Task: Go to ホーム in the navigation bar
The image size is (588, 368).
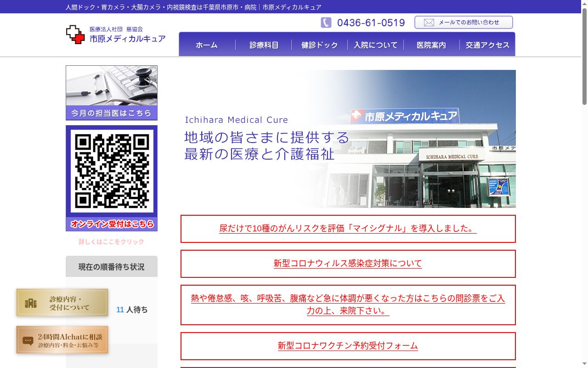Action: (x=207, y=45)
